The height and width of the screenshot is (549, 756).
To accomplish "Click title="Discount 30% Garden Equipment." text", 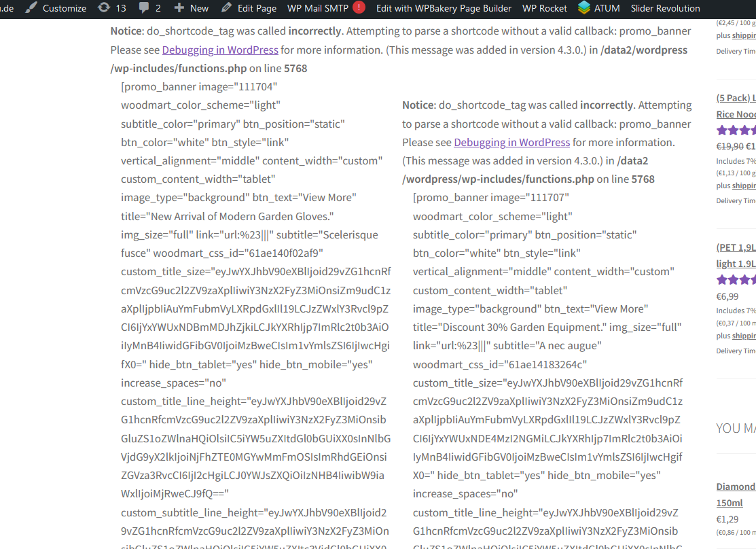I will 509,327.
